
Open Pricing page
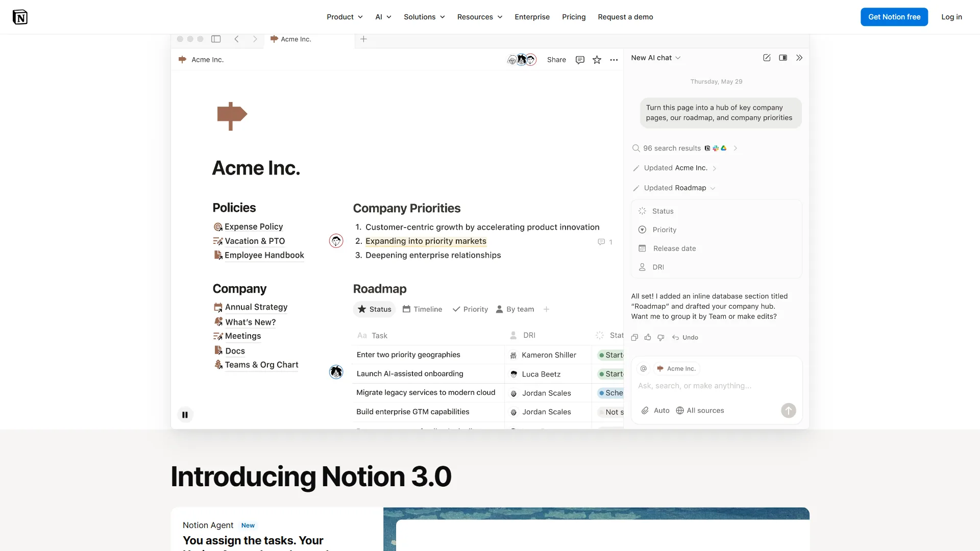[x=574, y=17]
